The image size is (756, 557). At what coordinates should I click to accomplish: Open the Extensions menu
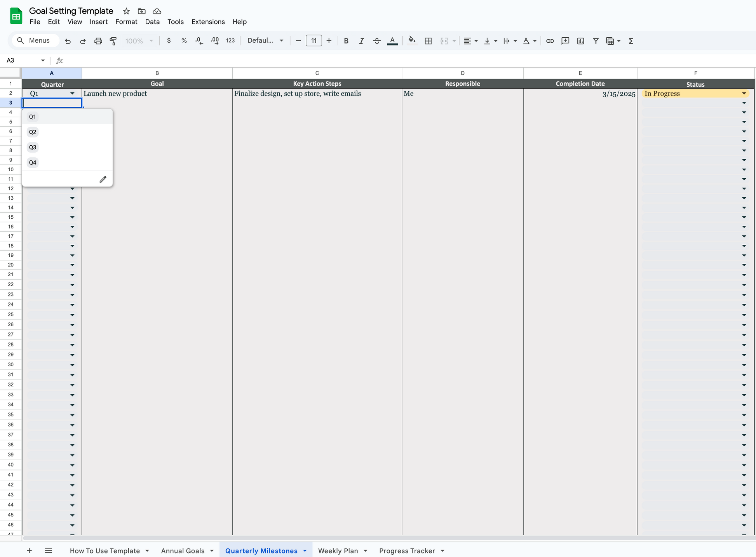click(208, 22)
